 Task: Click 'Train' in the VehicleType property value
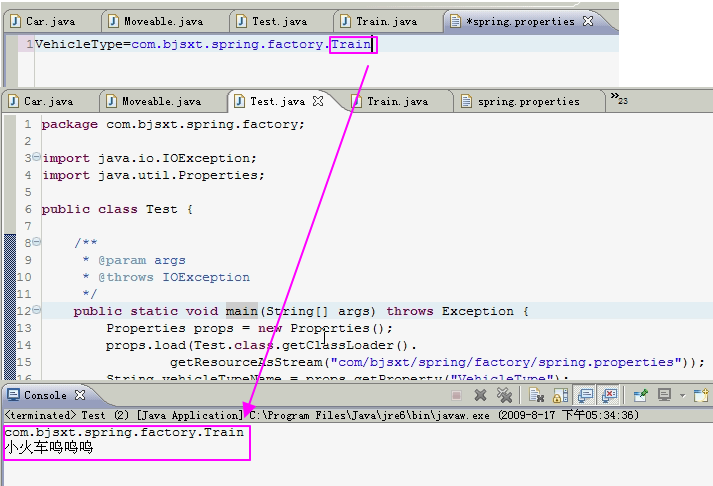click(x=351, y=44)
